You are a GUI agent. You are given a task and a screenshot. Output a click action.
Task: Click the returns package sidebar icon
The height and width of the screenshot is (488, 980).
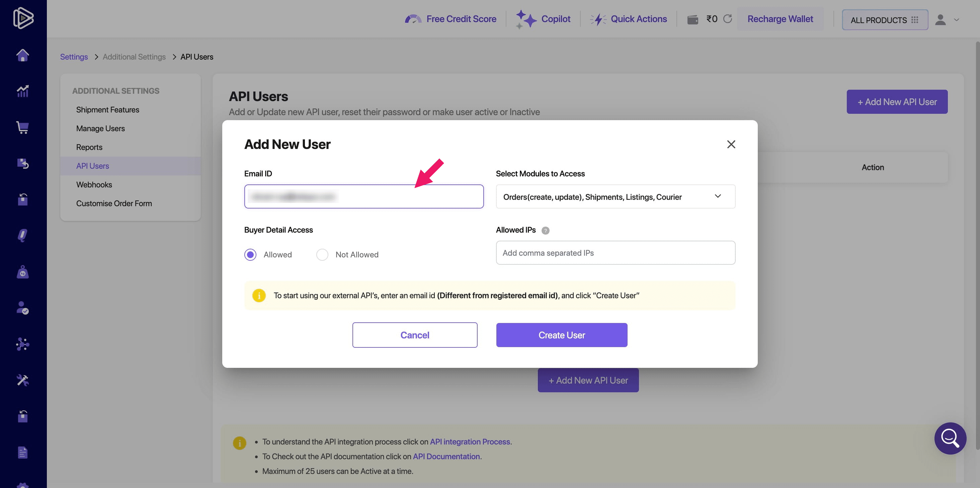[x=22, y=163]
